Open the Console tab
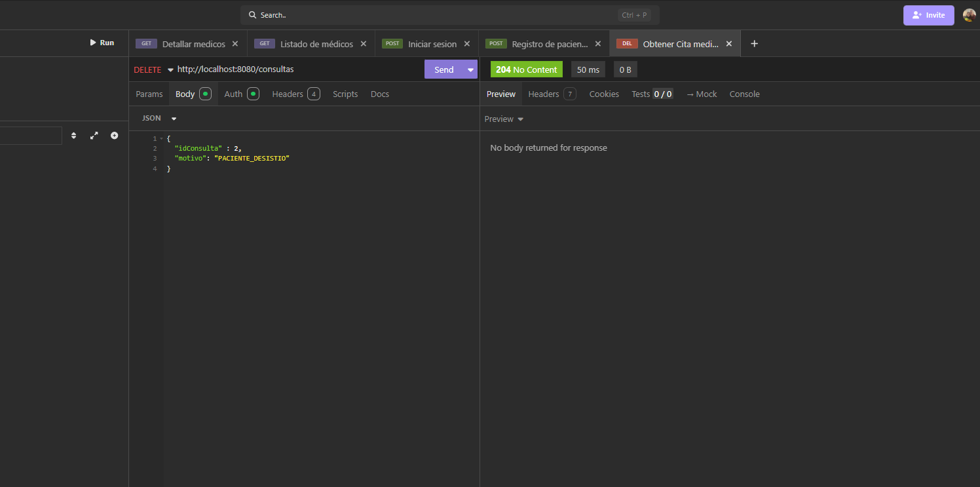Image resolution: width=980 pixels, height=487 pixels. [x=745, y=94]
